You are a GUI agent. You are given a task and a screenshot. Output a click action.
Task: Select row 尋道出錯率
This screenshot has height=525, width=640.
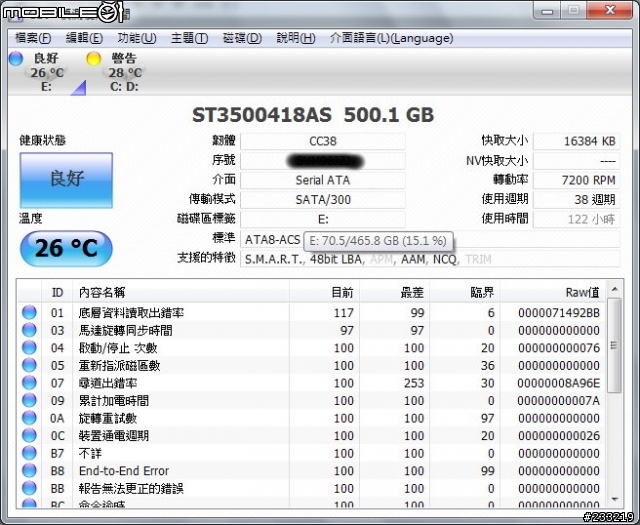click(312, 383)
